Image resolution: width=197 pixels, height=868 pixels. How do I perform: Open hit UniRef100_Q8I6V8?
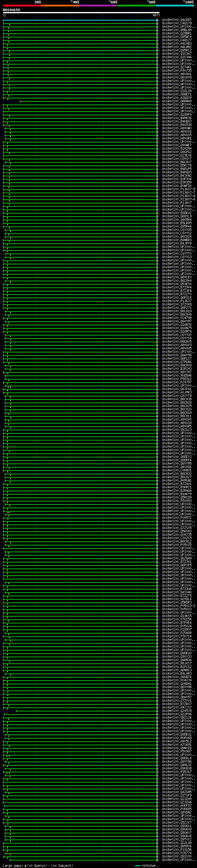pos(176,78)
